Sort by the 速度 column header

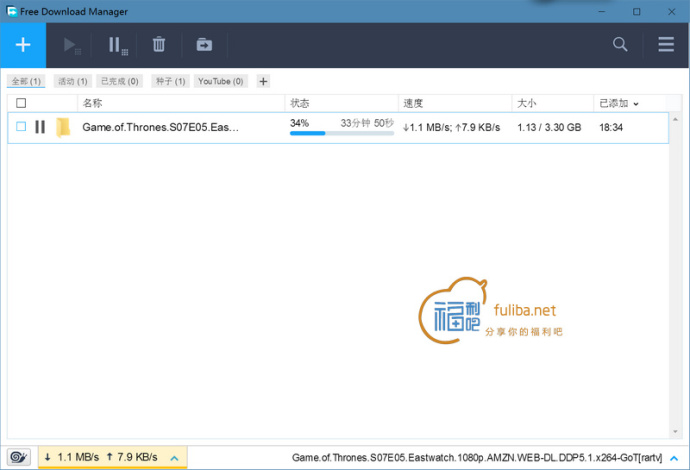455,103
